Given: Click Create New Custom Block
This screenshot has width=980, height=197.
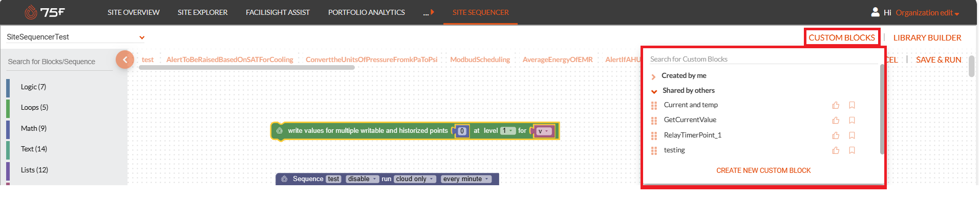Looking at the screenshot, I should click(x=763, y=170).
